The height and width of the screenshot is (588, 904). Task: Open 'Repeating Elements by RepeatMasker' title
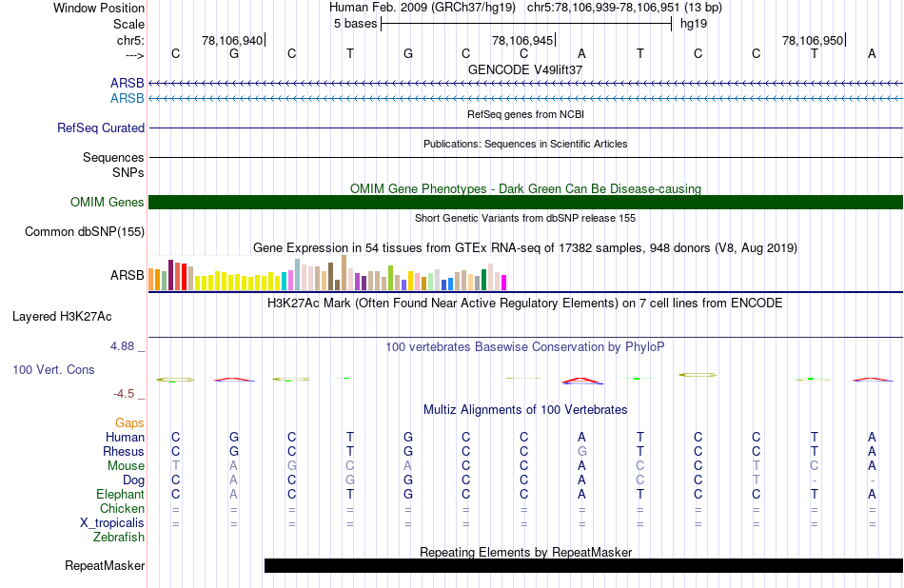(525, 552)
